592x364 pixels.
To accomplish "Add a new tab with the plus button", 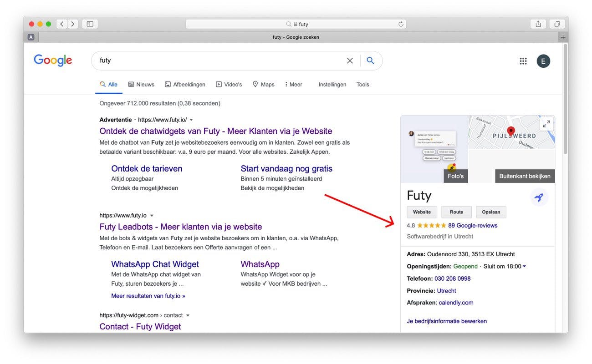I will point(563,37).
